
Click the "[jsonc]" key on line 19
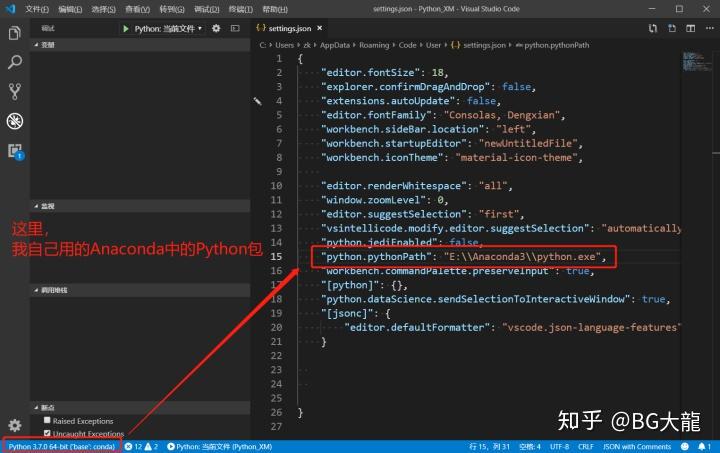pyautogui.click(x=347, y=313)
